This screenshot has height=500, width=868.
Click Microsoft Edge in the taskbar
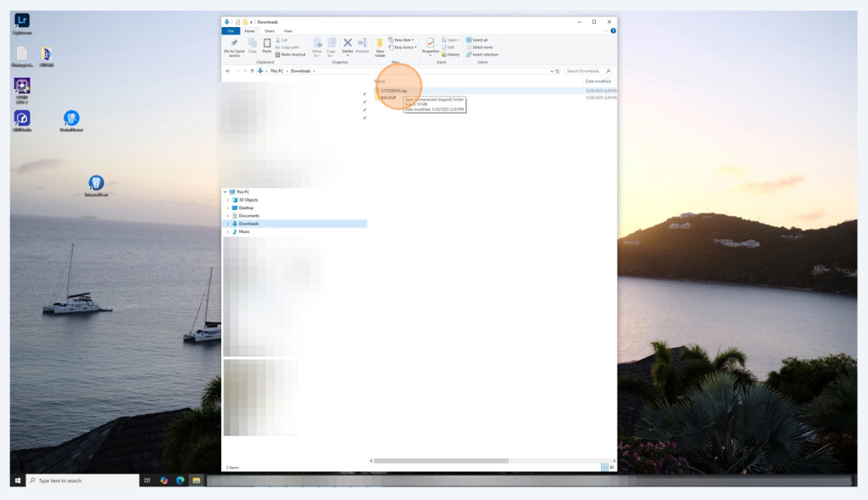[x=180, y=481]
